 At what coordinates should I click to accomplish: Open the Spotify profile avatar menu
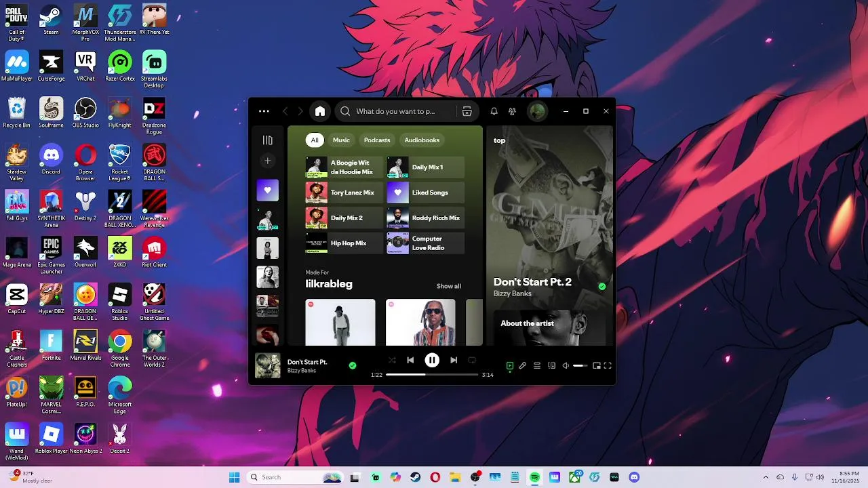pos(537,111)
